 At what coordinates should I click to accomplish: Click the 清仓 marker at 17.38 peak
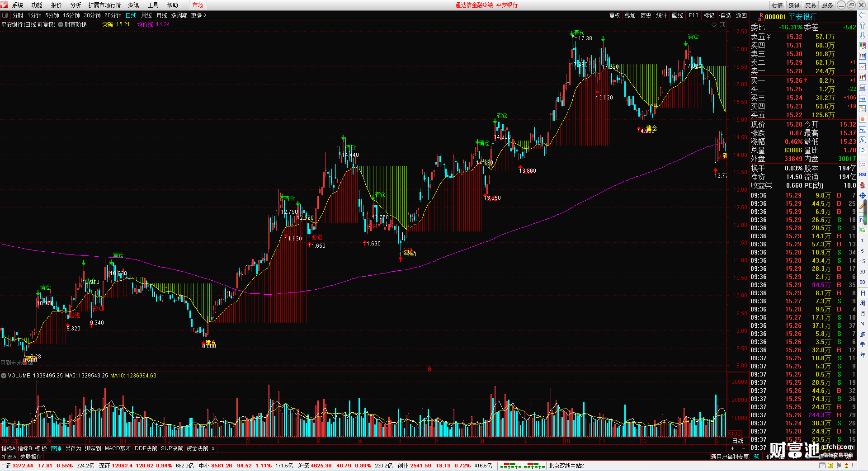579,33
